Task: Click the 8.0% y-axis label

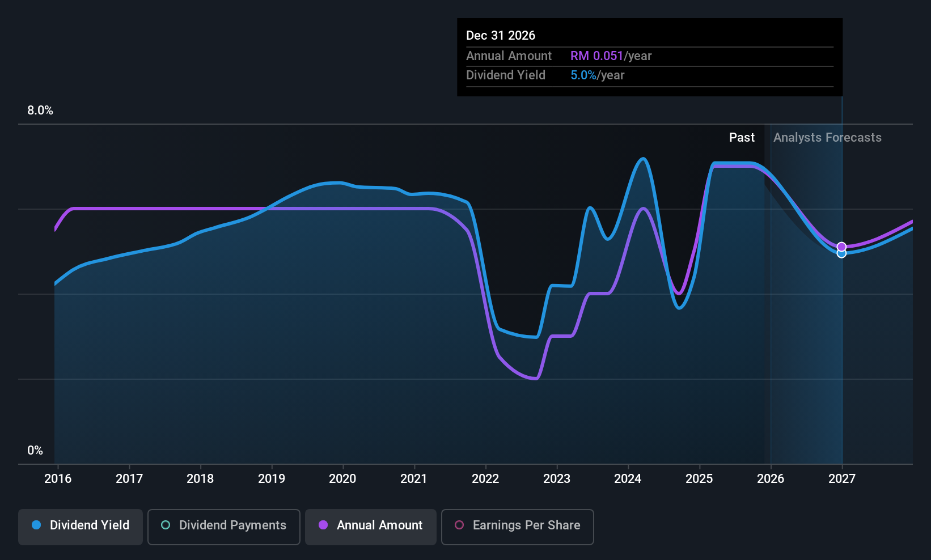Action: [x=40, y=111]
